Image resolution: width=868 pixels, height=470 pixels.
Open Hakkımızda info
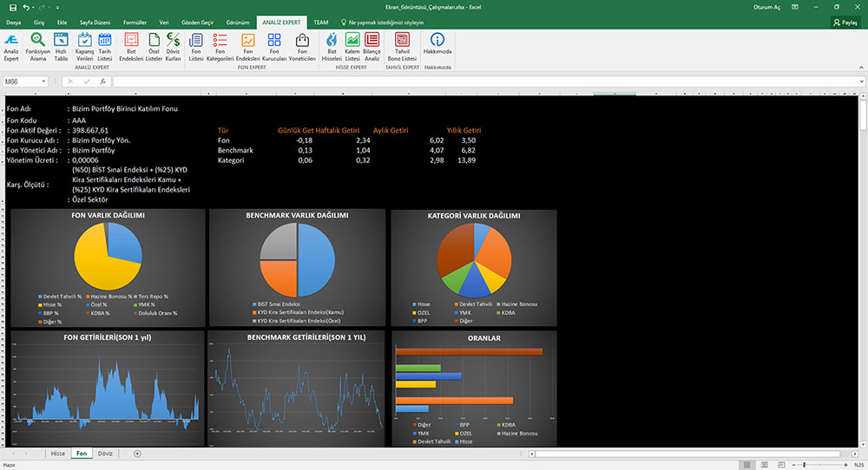pyautogui.click(x=437, y=44)
